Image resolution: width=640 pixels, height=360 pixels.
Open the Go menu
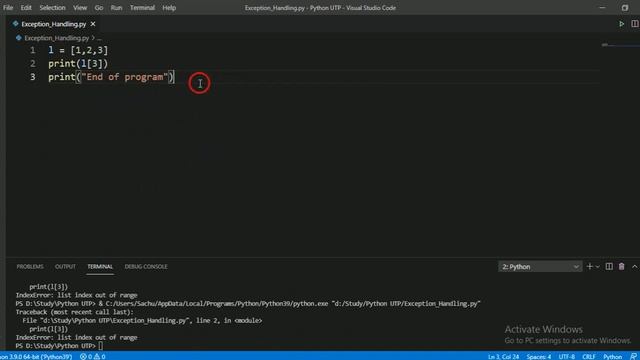pyautogui.click(x=99, y=8)
